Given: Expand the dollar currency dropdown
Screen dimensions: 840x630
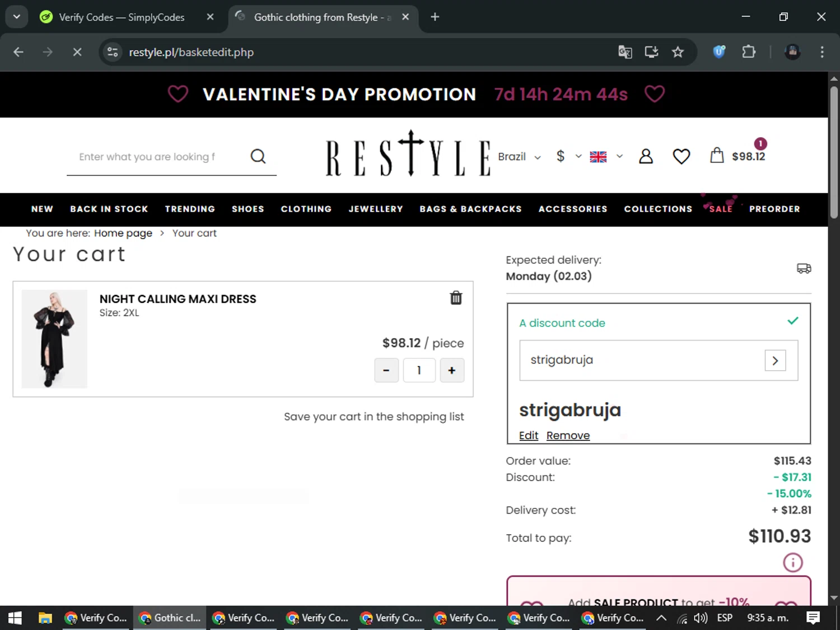Looking at the screenshot, I should tap(568, 156).
